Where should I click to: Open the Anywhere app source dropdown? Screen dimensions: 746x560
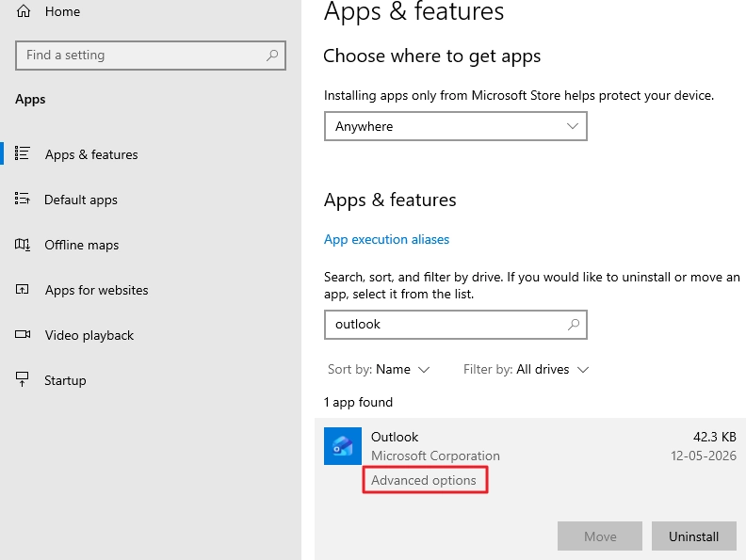[x=455, y=126]
